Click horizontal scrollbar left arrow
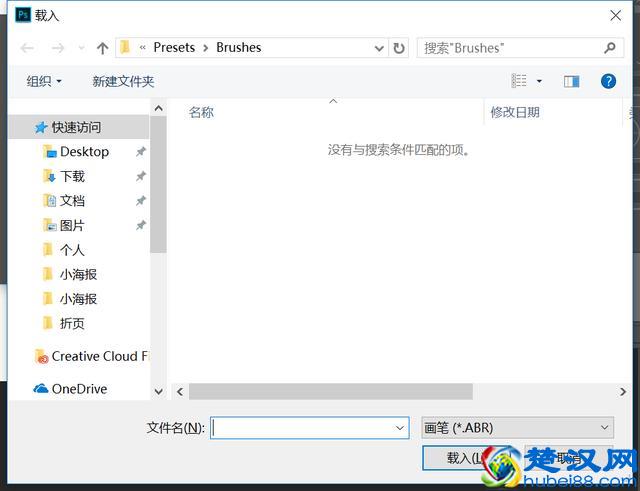The width and height of the screenshot is (640, 491). coord(180,391)
